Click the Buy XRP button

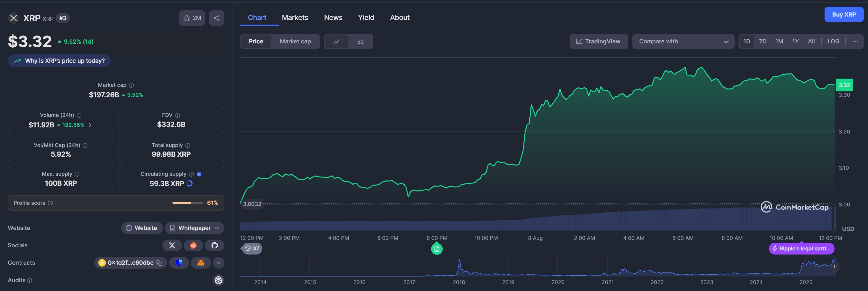(x=844, y=14)
